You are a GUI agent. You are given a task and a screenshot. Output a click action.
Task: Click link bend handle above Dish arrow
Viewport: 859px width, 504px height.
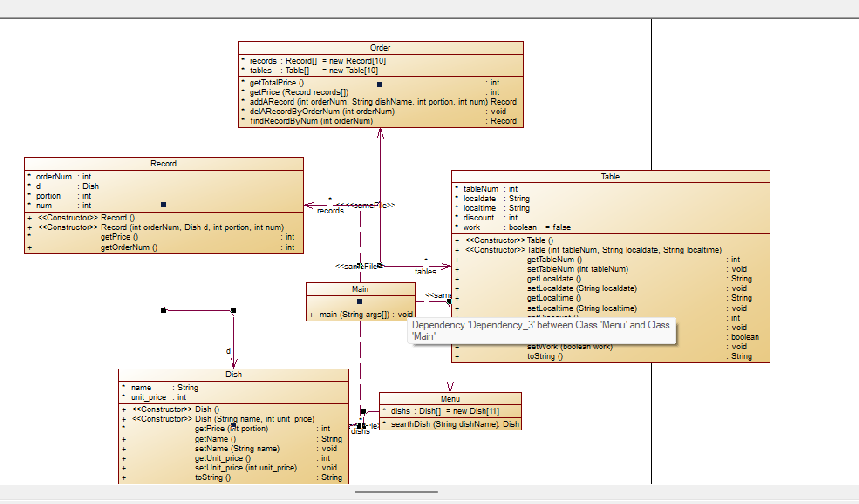pyautogui.click(x=233, y=310)
